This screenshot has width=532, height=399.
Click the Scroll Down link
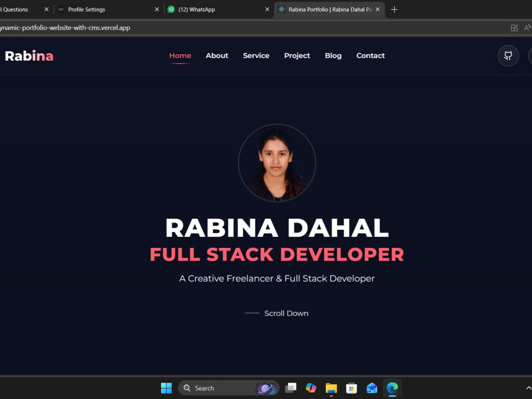click(277, 313)
